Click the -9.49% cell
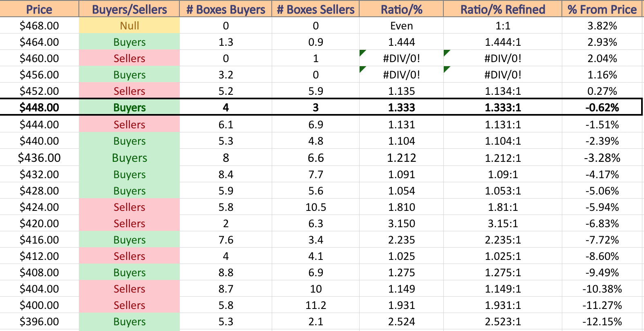 coord(602,273)
